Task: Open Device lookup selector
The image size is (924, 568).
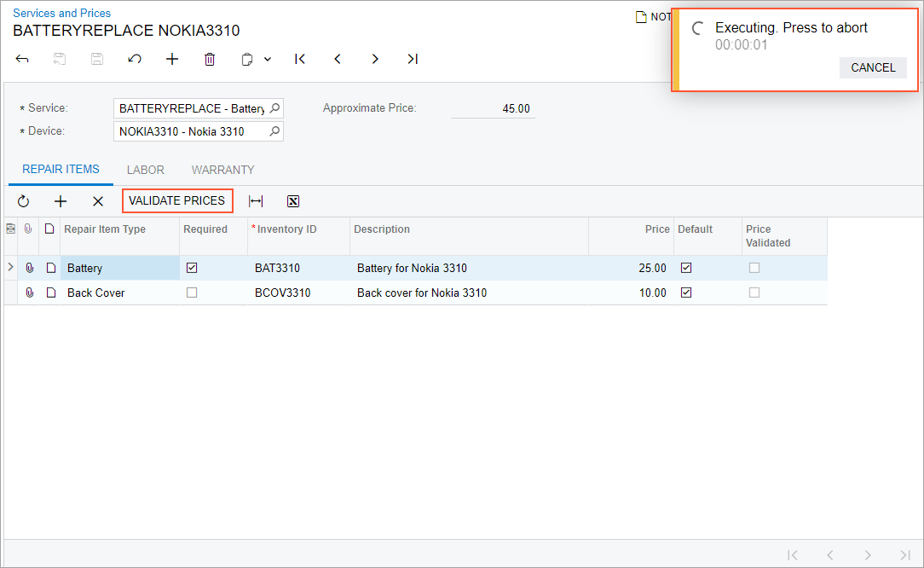Action: [274, 131]
